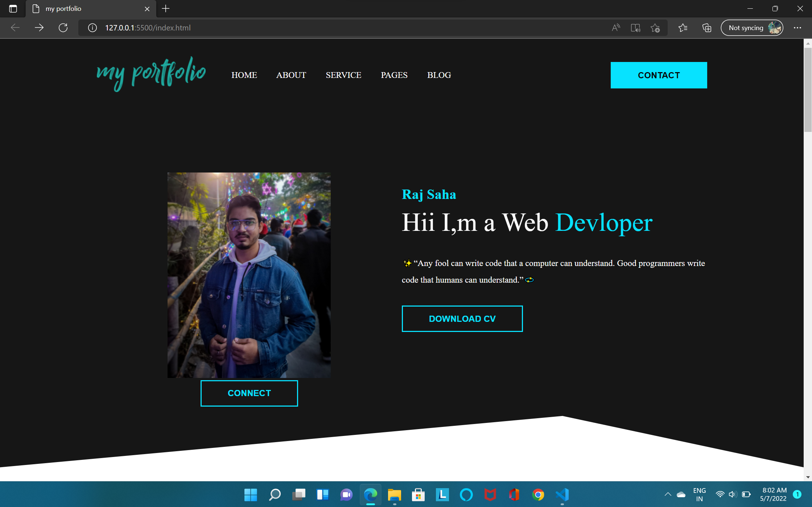Click the CONTACT button
Screen dimensions: 812x507
pos(659,75)
